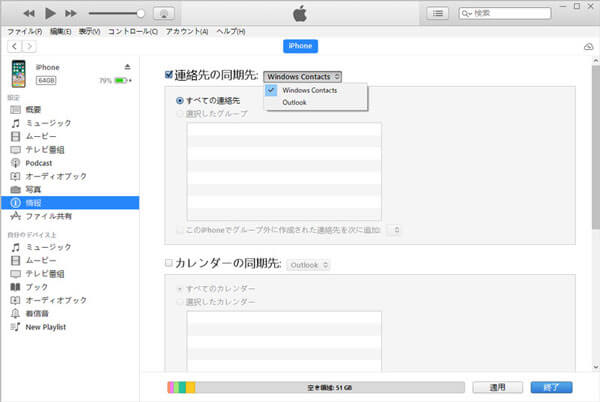The width and height of the screenshot is (600, 402).
Task: Click the calendars list box
Action: tap(284, 341)
